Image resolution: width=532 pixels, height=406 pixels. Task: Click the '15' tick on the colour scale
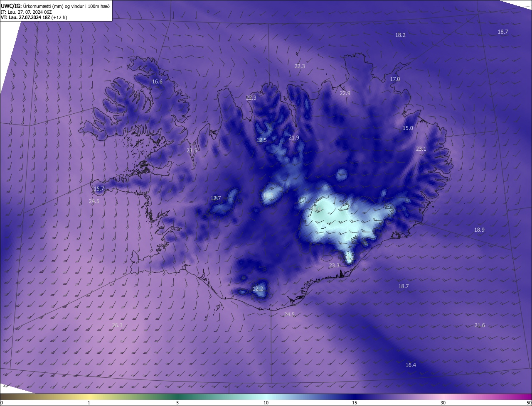click(x=355, y=403)
